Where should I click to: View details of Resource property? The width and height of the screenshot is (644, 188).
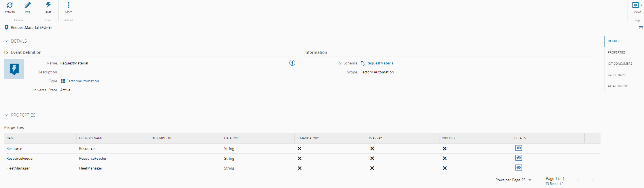(518, 148)
